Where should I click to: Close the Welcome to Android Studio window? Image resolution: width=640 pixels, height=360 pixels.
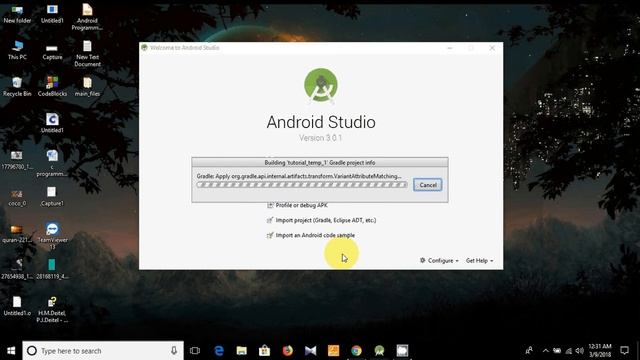pos(492,48)
